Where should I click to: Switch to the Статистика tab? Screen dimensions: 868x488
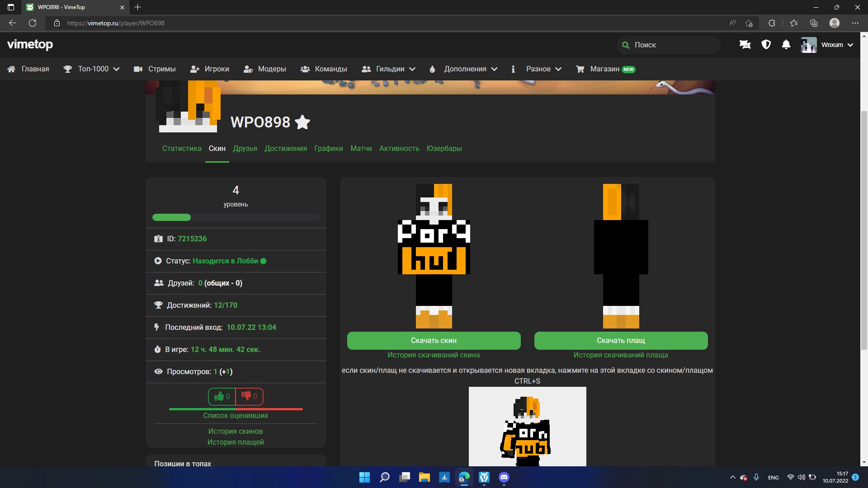tap(182, 148)
